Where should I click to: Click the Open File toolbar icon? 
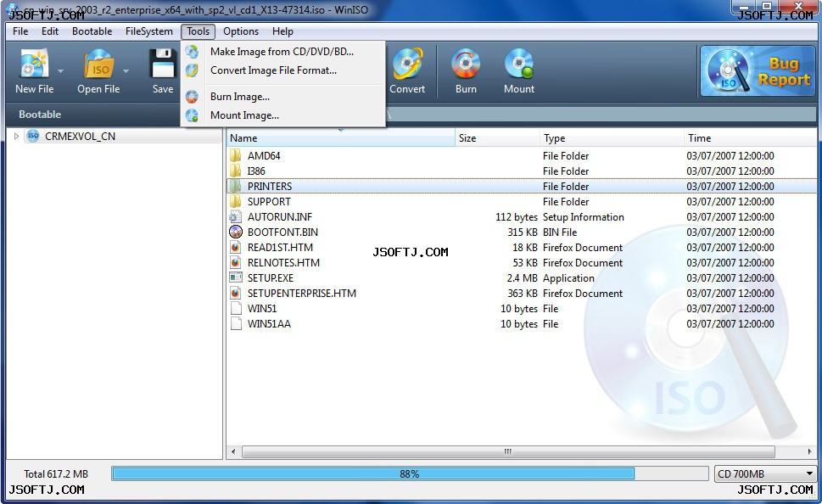tap(98, 64)
